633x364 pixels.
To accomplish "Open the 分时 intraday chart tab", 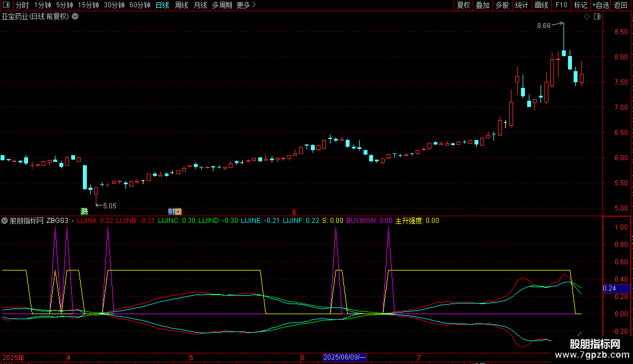I will pyautogui.click(x=22, y=5).
